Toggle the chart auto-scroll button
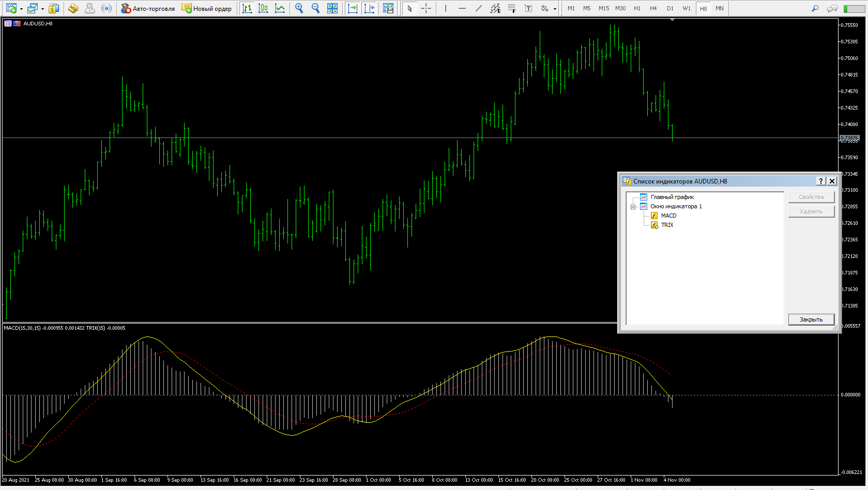868x490 pixels. coord(353,8)
